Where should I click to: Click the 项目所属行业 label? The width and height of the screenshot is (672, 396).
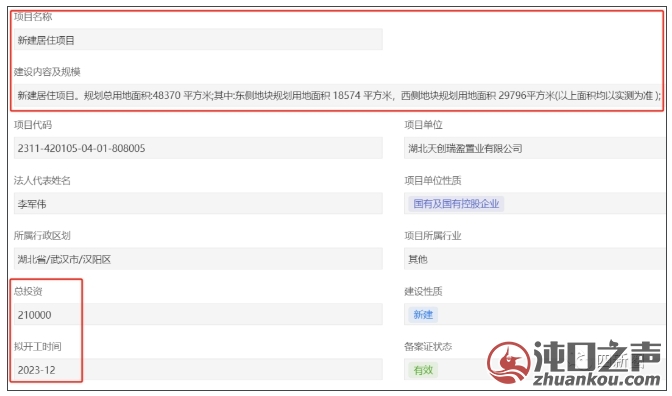pyautogui.click(x=433, y=235)
